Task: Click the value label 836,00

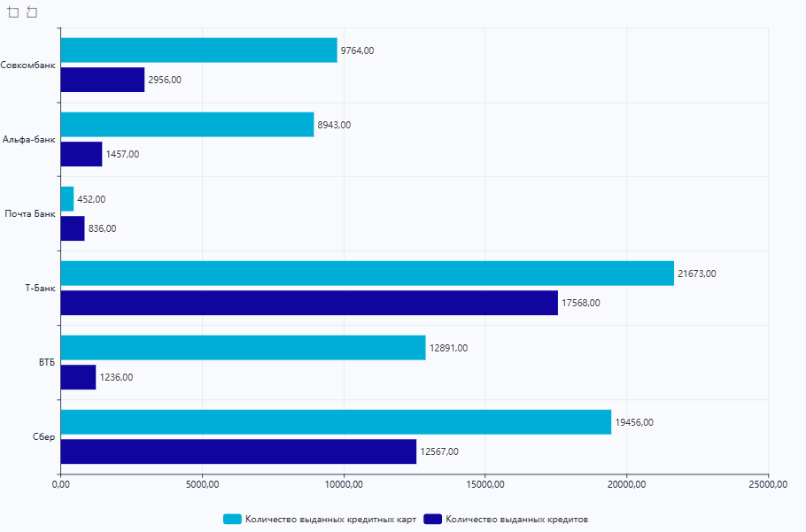Action: click(x=102, y=229)
